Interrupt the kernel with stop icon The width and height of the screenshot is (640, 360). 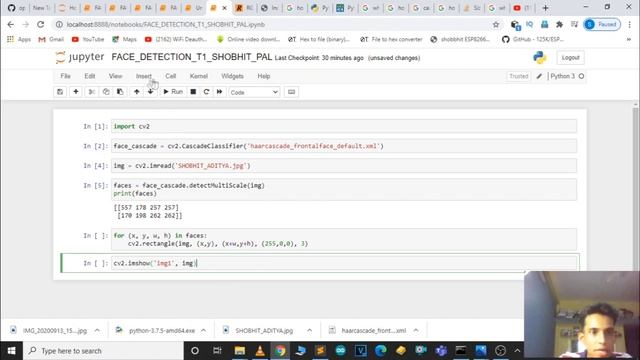(193, 92)
